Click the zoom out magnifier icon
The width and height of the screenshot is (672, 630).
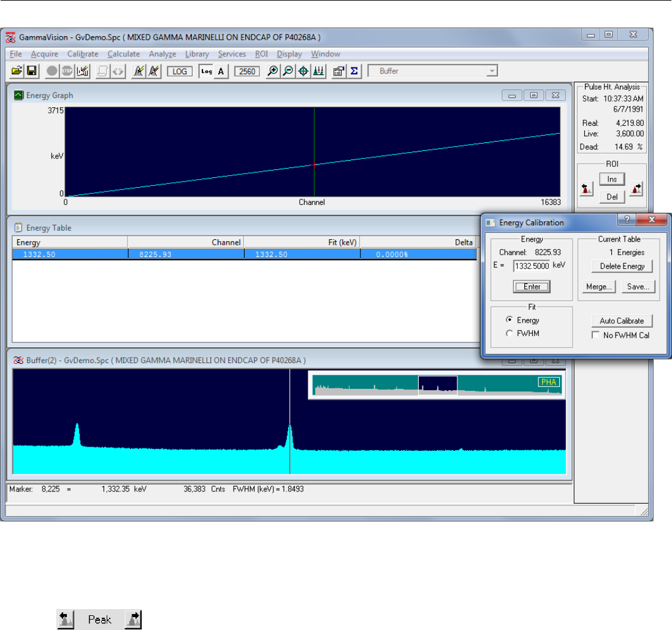pos(287,71)
